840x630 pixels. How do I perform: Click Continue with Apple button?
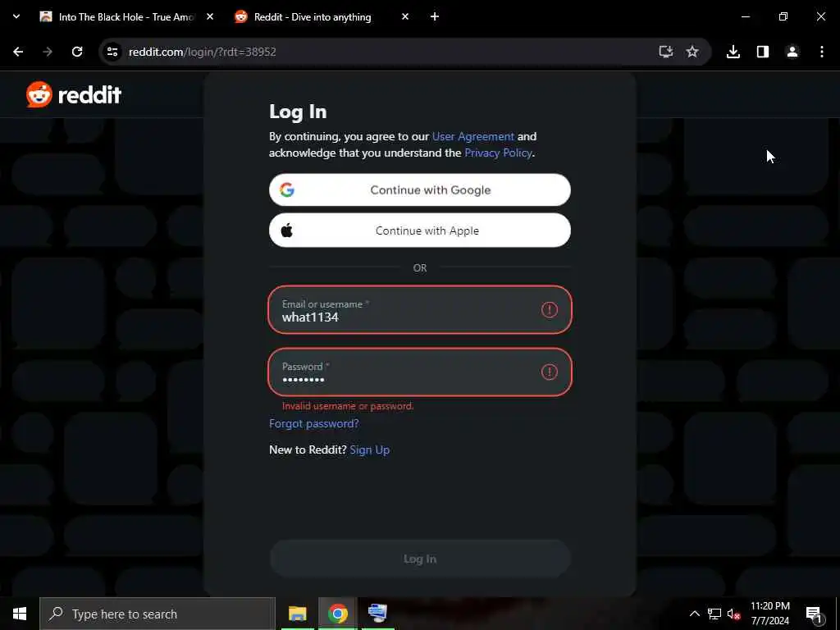[420, 231]
